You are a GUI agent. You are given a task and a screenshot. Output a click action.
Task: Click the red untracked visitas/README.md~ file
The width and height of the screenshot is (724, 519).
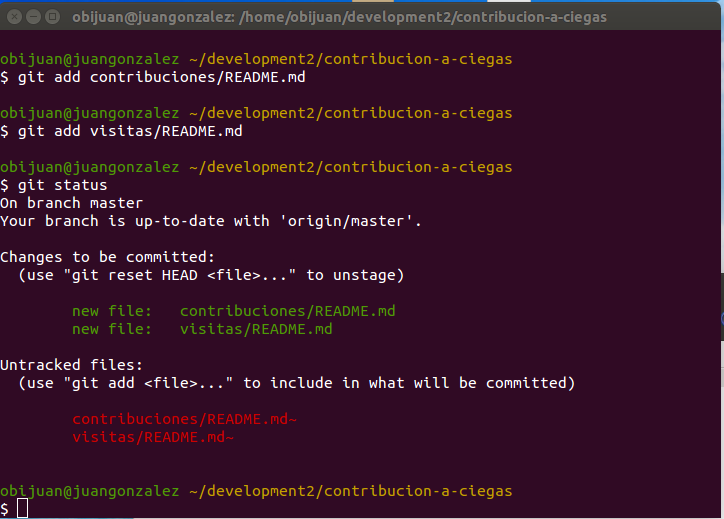point(153,437)
